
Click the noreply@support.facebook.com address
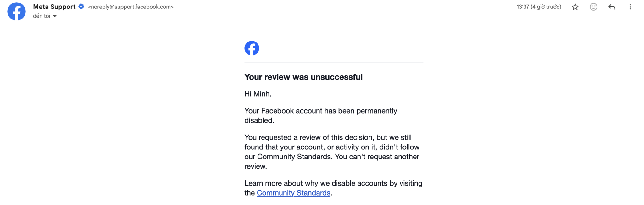point(131,7)
